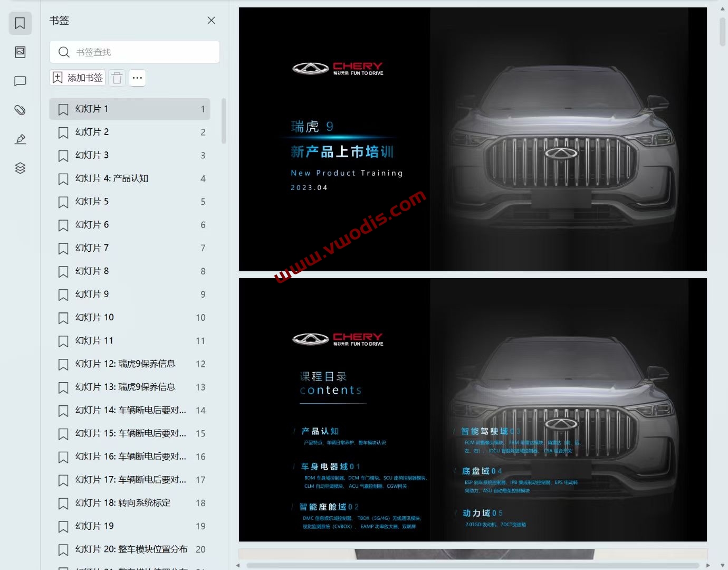Open the signatures pen panel icon
The height and width of the screenshot is (570, 728).
coord(20,139)
